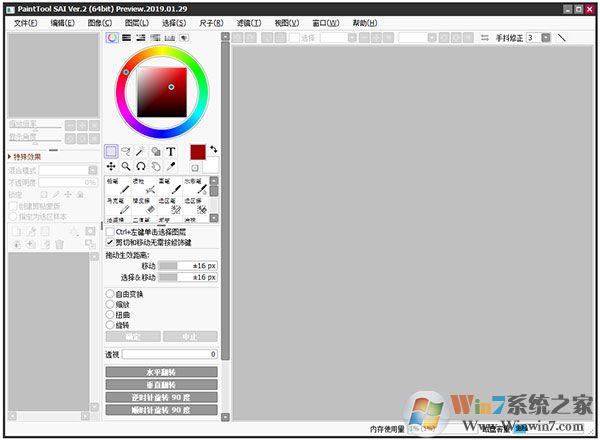Click the swap arrows icon beside 手抖修正
Viewport: 600px width, 440px height.
[x=485, y=37]
